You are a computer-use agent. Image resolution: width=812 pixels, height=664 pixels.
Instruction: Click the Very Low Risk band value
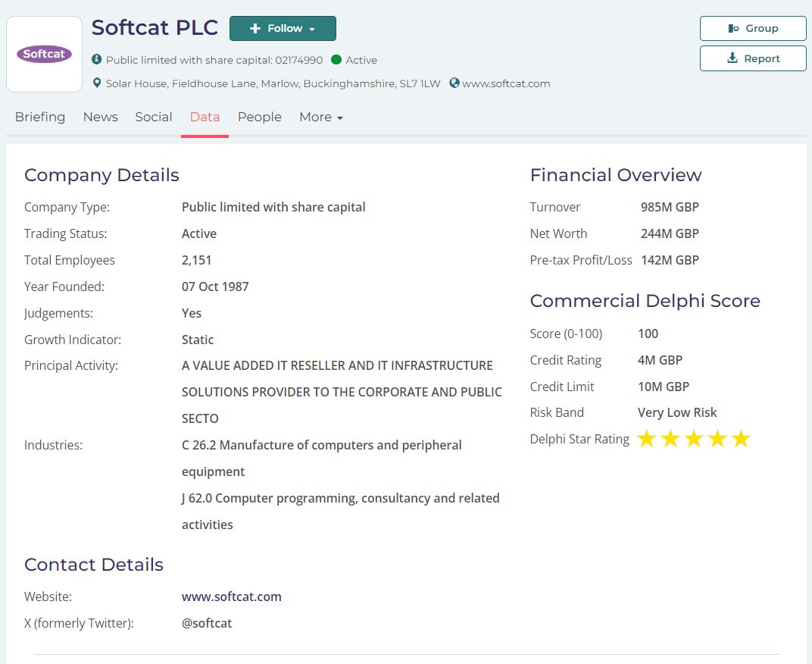pos(677,412)
